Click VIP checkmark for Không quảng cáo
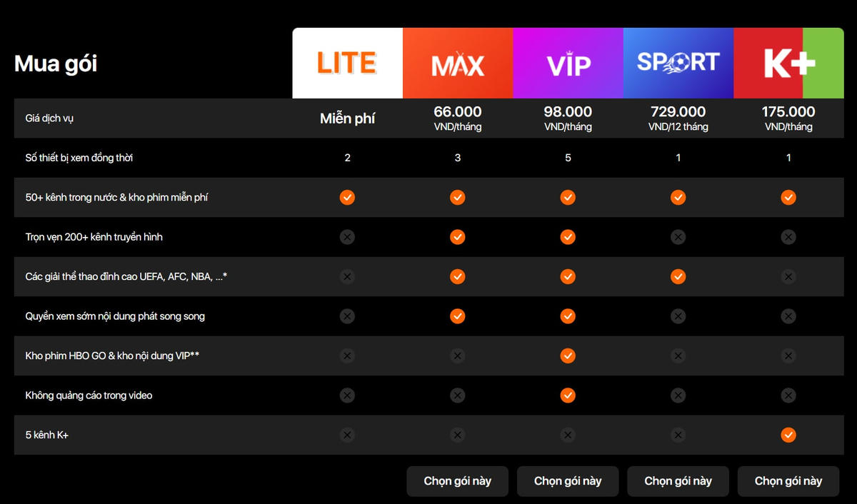The width and height of the screenshot is (857, 504). tap(568, 395)
